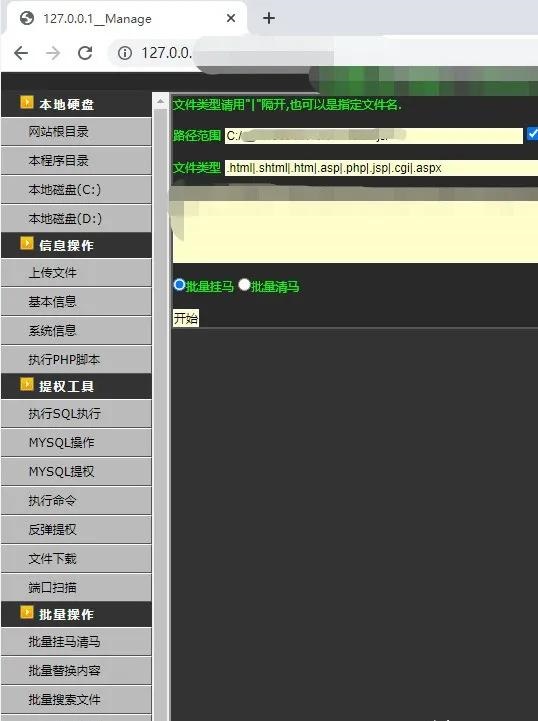Collapse the 信息操作 section header

[76, 245]
